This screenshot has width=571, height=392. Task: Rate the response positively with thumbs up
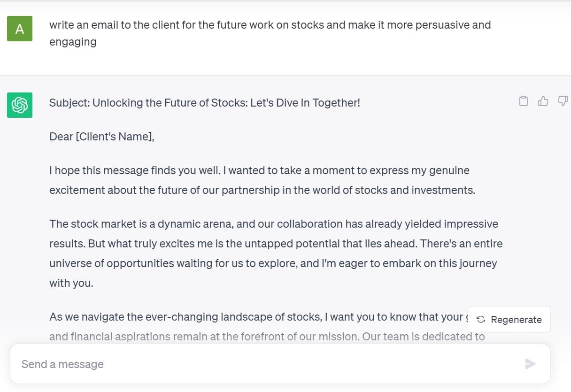click(543, 101)
